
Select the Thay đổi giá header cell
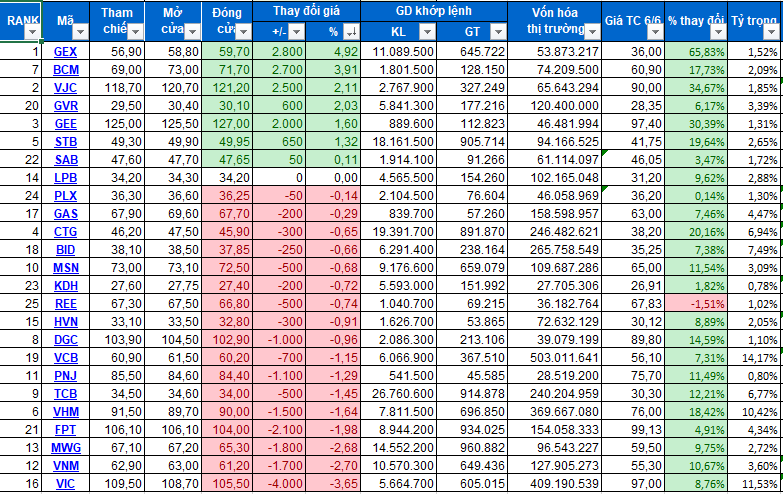coord(306,11)
